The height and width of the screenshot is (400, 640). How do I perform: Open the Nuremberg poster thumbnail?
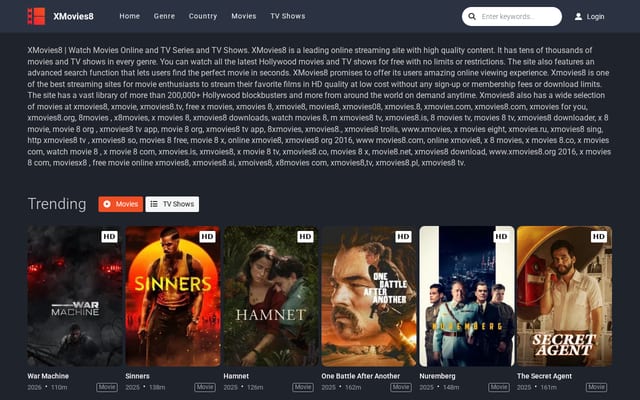(467, 296)
